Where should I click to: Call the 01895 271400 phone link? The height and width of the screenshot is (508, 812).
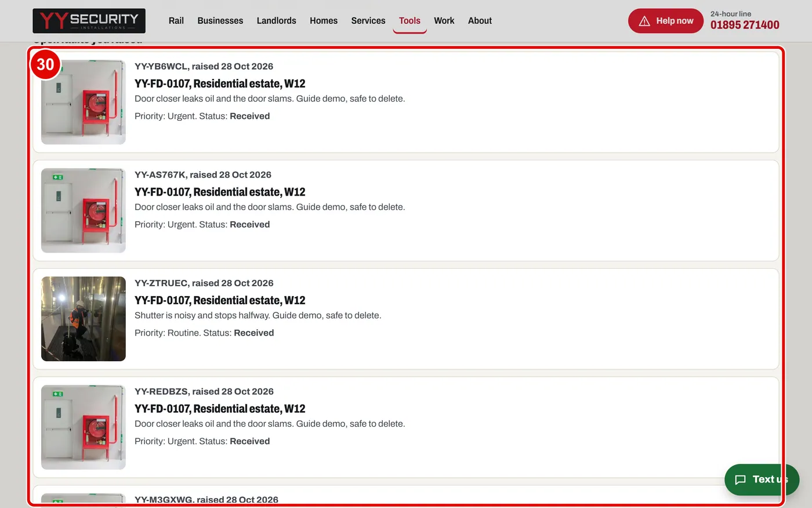[745, 25]
